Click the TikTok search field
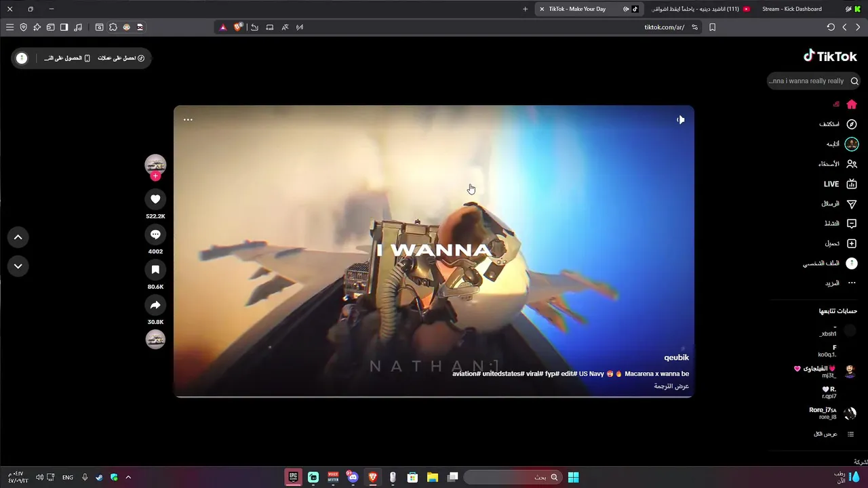 pos(814,81)
